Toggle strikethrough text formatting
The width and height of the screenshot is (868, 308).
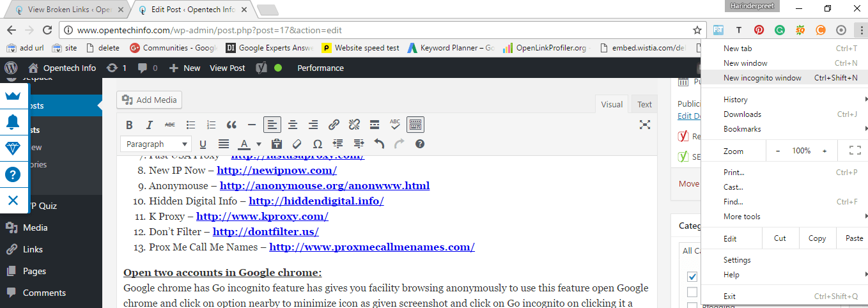pos(170,125)
